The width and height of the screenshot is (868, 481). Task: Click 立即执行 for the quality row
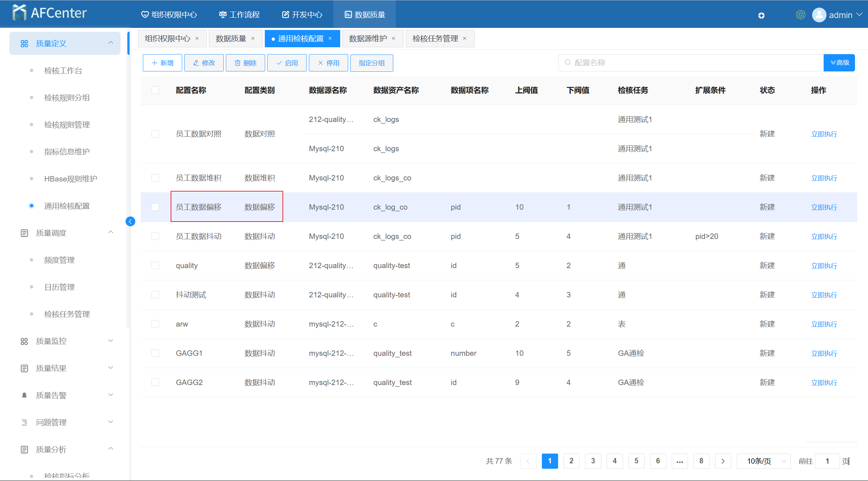(824, 266)
